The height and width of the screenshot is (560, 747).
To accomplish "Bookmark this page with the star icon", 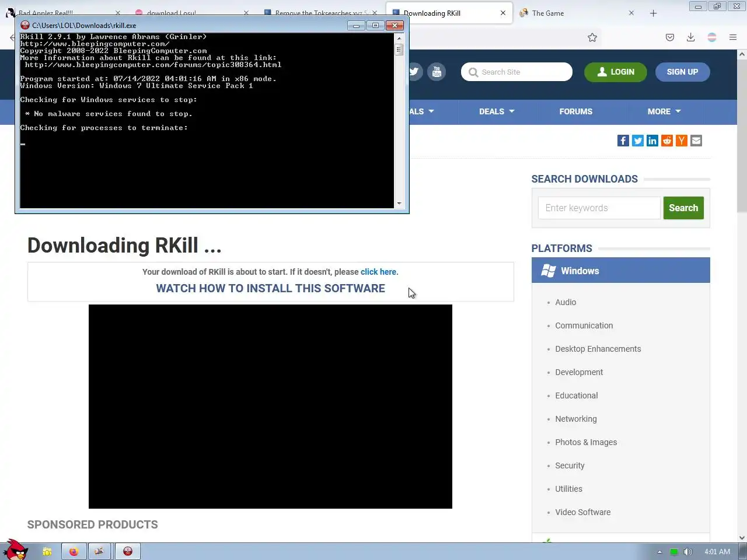I will coord(592,37).
